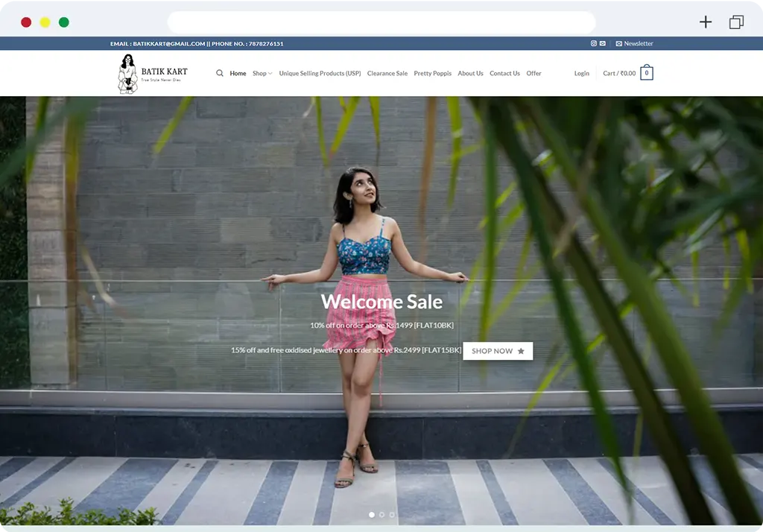Viewport: 763px width, 532px height.
Task: Click the search magnifier icon
Action: [220, 74]
